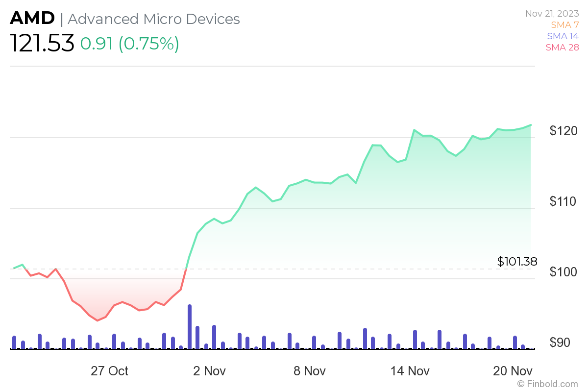Click the tallest purple volume bar
588x392 pixels.
click(x=190, y=326)
